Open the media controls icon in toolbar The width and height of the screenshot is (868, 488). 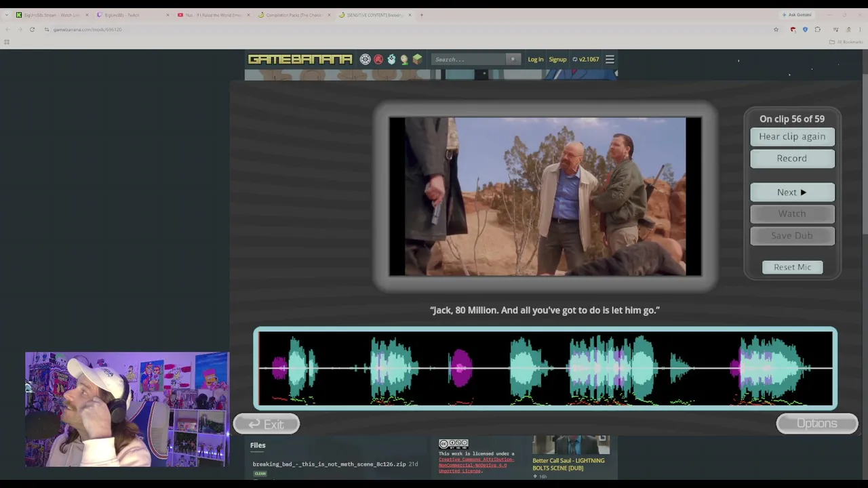click(835, 30)
